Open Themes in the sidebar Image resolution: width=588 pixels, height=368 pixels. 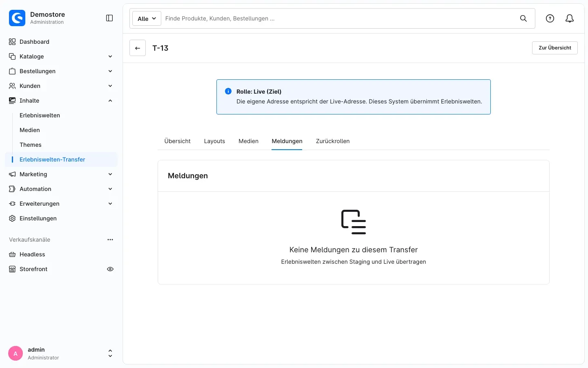click(31, 145)
